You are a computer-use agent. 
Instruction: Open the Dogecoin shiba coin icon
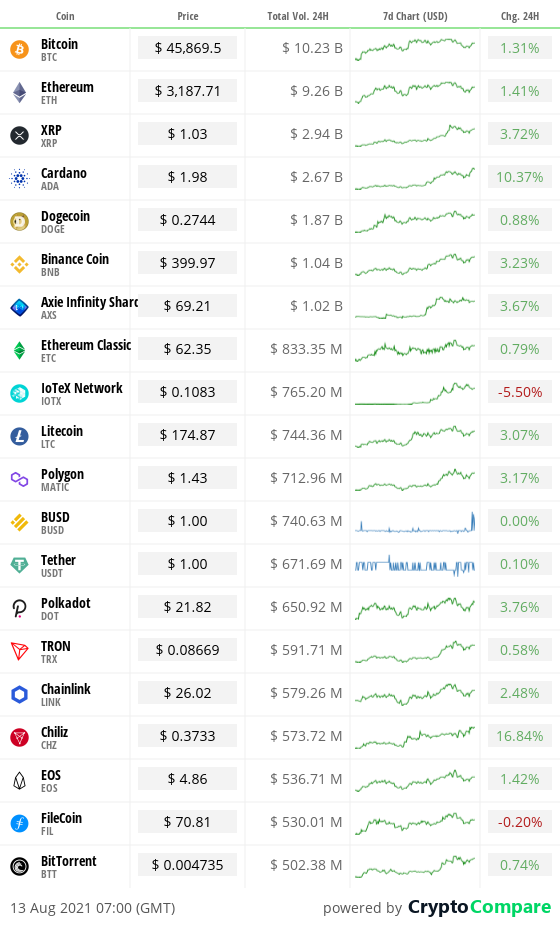tap(20, 221)
